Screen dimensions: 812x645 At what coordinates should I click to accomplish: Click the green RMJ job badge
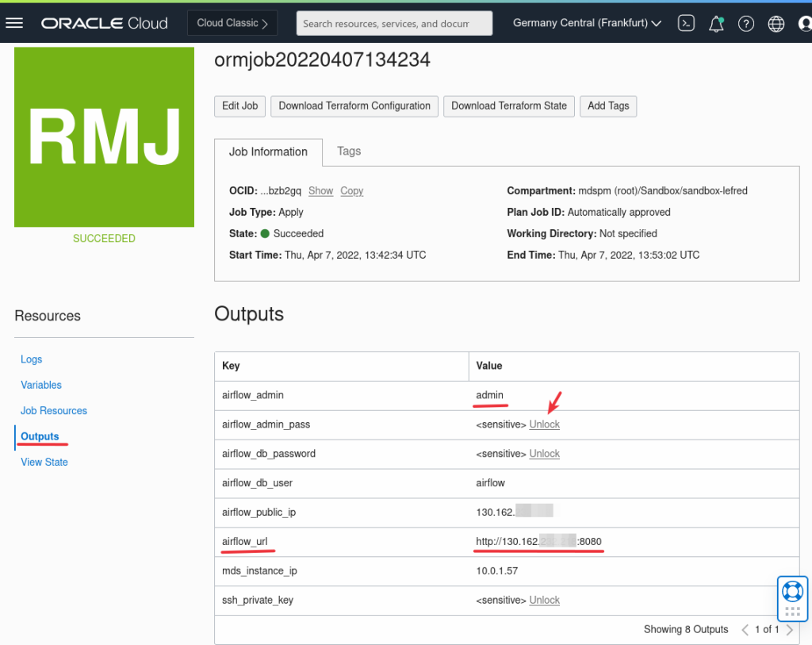104,136
